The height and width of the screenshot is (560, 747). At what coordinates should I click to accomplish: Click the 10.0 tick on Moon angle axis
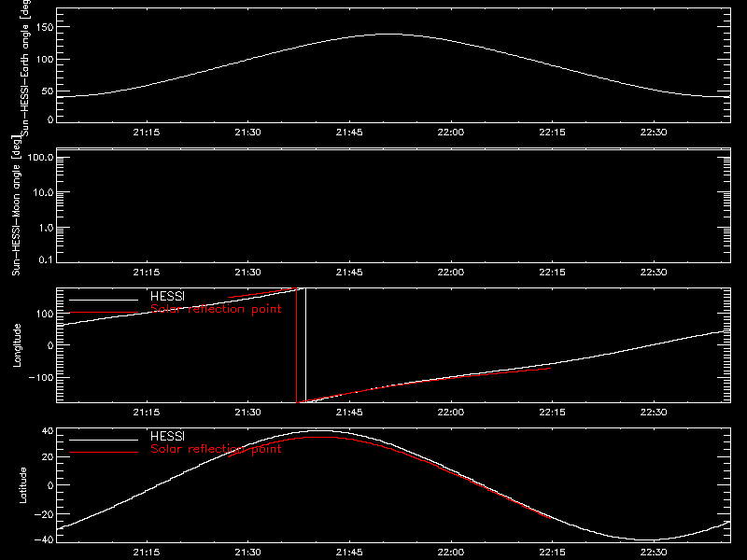point(43,192)
